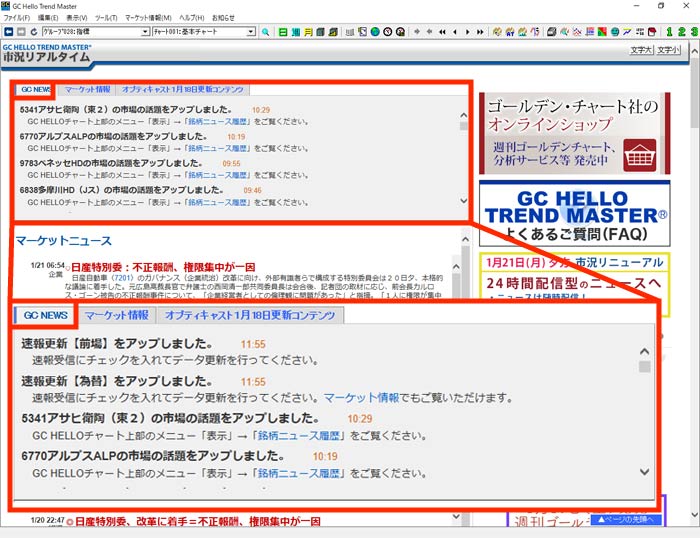Click the single left arrow previous icon
Image resolution: width=700 pixels, height=538 pixels.
pos(456,32)
